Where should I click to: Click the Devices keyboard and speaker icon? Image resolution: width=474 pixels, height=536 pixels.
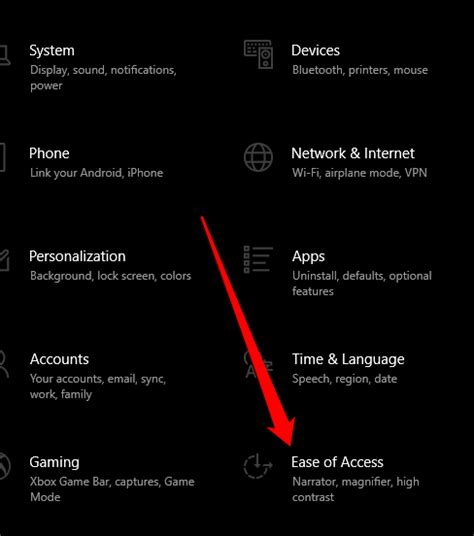[258, 54]
